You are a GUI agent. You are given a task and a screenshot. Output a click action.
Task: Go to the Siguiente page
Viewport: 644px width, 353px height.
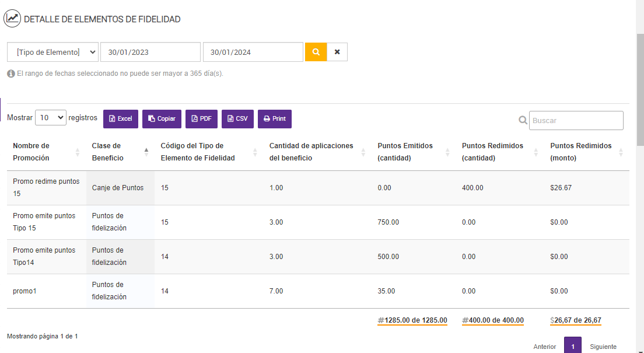603,347
